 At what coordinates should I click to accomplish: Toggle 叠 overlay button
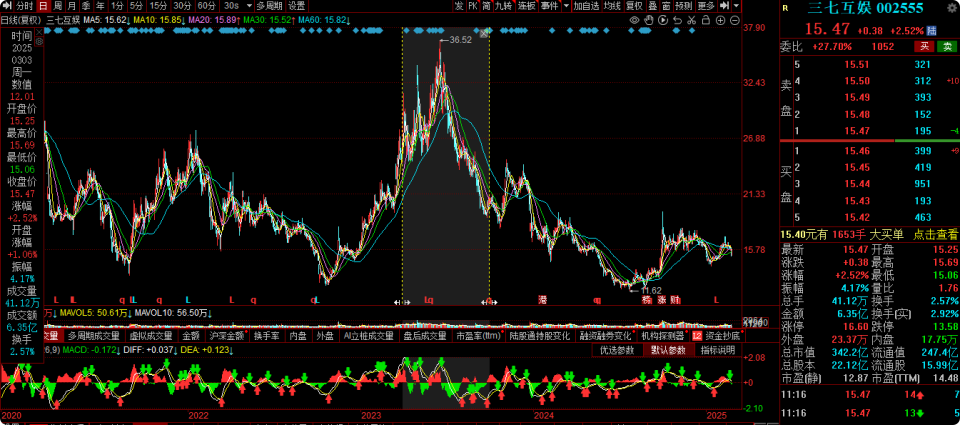click(651, 6)
